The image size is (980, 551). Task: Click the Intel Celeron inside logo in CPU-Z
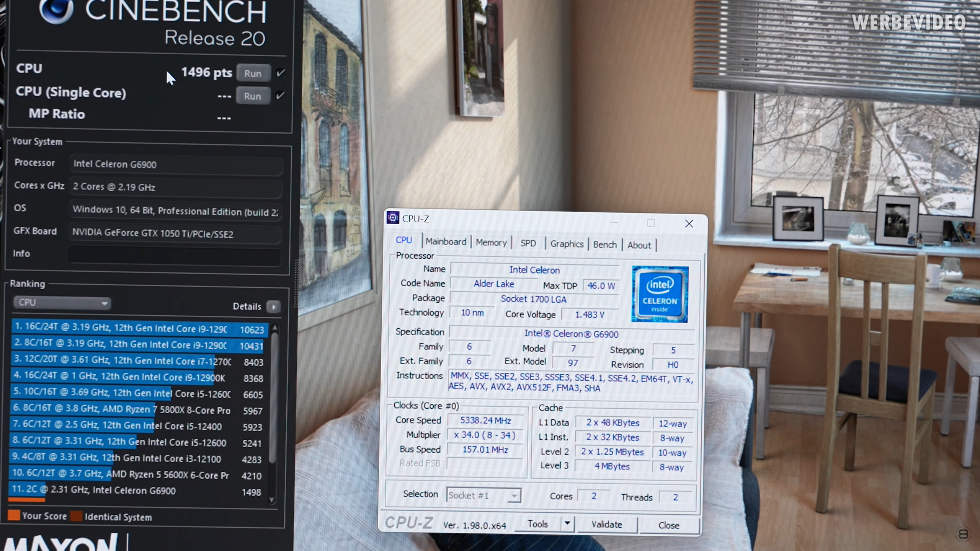click(660, 294)
